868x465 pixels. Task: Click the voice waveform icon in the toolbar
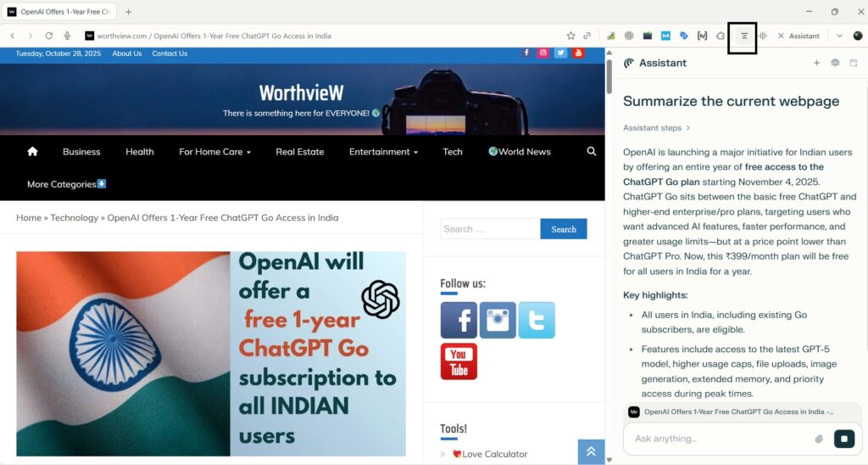coord(763,36)
